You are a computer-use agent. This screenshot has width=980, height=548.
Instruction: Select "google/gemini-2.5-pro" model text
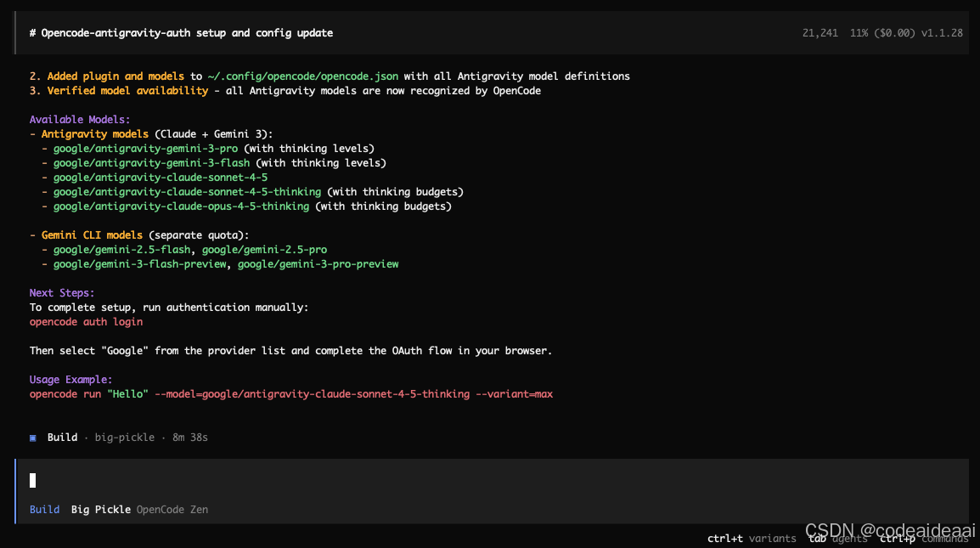(264, 250)
